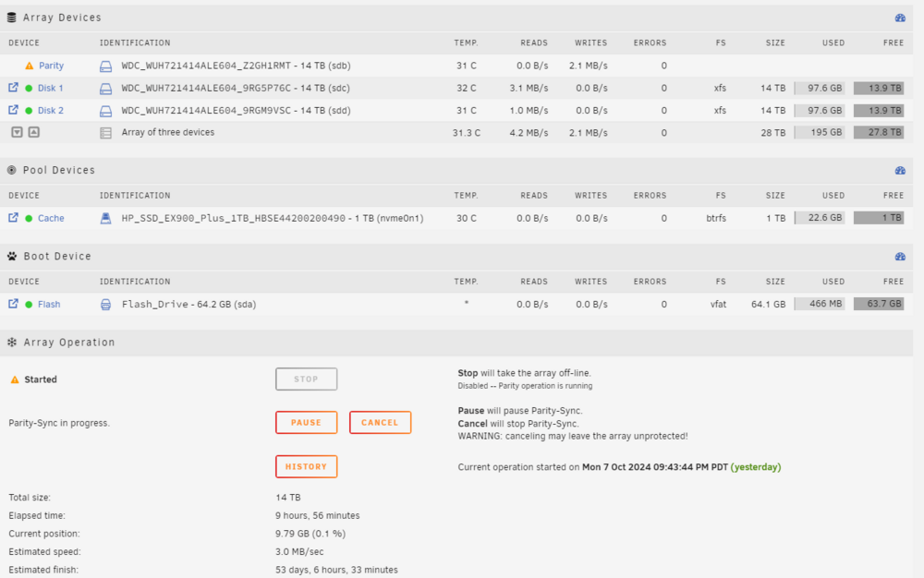Click the Started warning triangle icon

click(15, 379)
